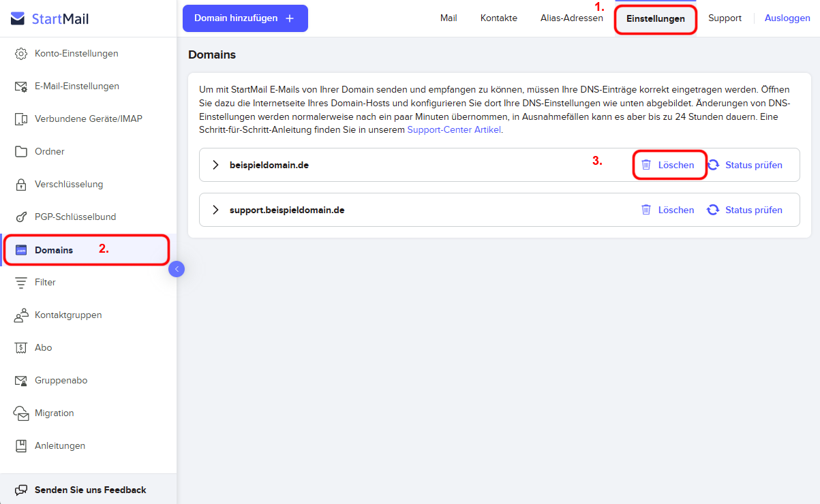Click the beispieldomain.de domain name
This screenshot has width=820, height=504.
tap(269, 165)
